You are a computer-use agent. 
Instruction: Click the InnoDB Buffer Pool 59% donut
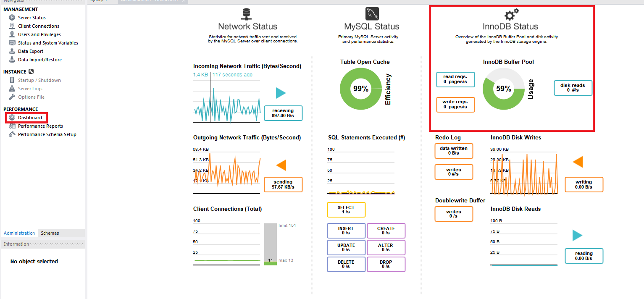[504, 89]
